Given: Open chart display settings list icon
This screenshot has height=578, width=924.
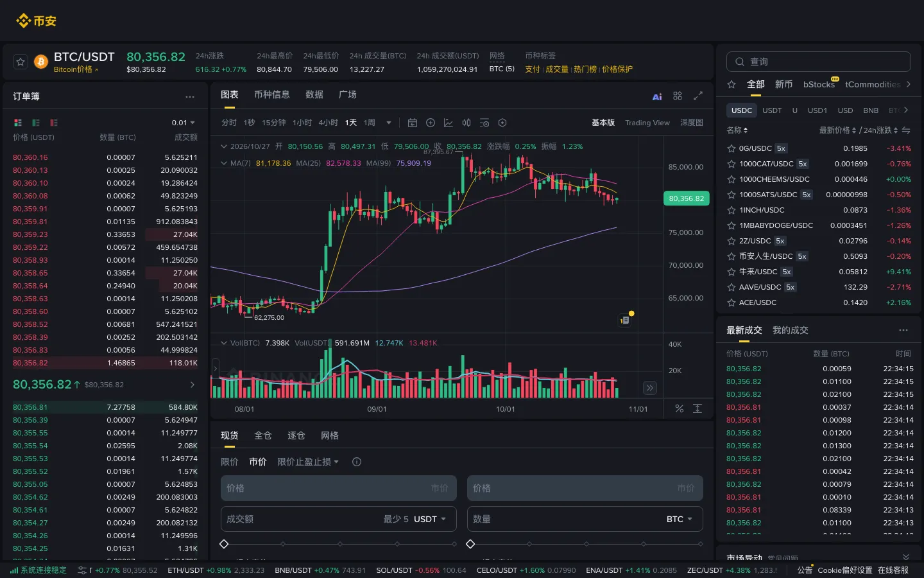Looking at the screenshot, I should (484, 123).
